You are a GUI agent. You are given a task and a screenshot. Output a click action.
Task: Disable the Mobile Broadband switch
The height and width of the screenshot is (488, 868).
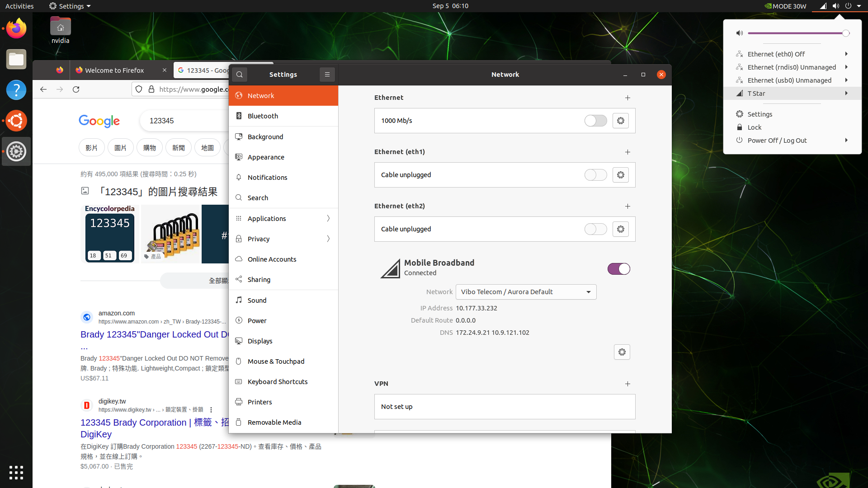coord(618,269)
